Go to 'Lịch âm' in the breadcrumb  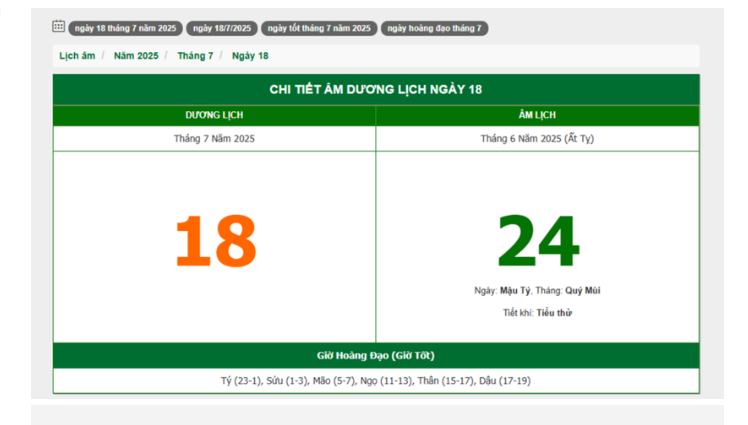tap(77, 56)
